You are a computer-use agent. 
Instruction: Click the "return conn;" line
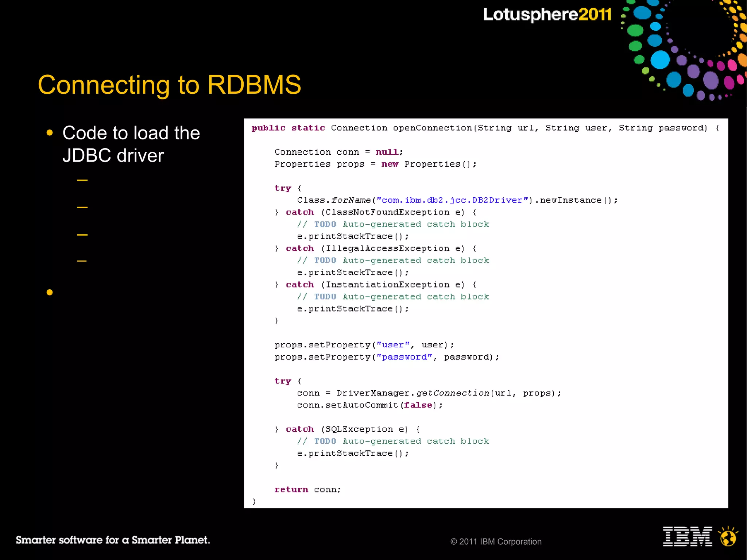tap(308, 490)
